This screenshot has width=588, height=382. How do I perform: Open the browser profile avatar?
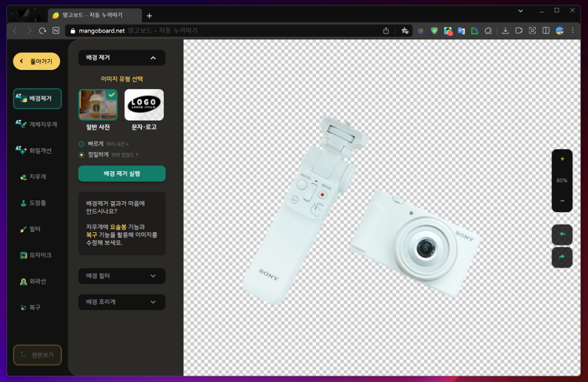point(559,31)
